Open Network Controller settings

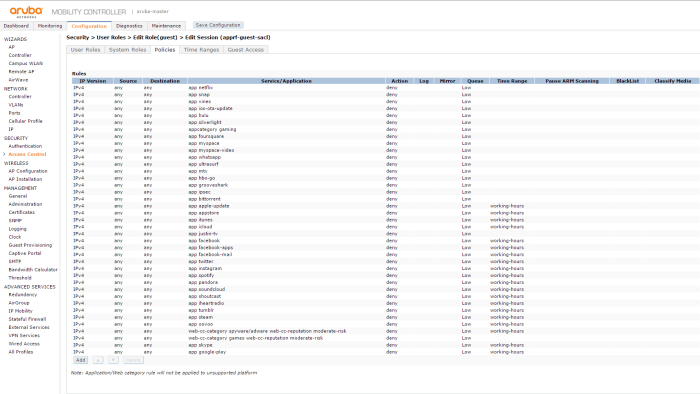coord(20,96)
